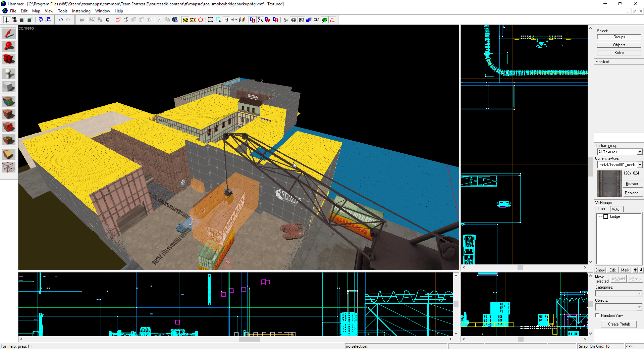Toggle the yellow-red cordon edit icon
Viewport: 644px width, 349px height.
point(193,20)
